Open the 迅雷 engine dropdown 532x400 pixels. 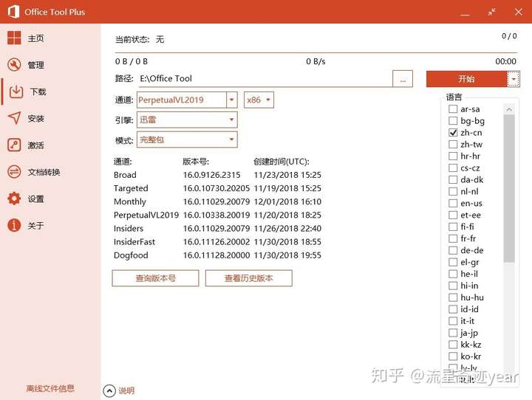click(x=187, y=120)
